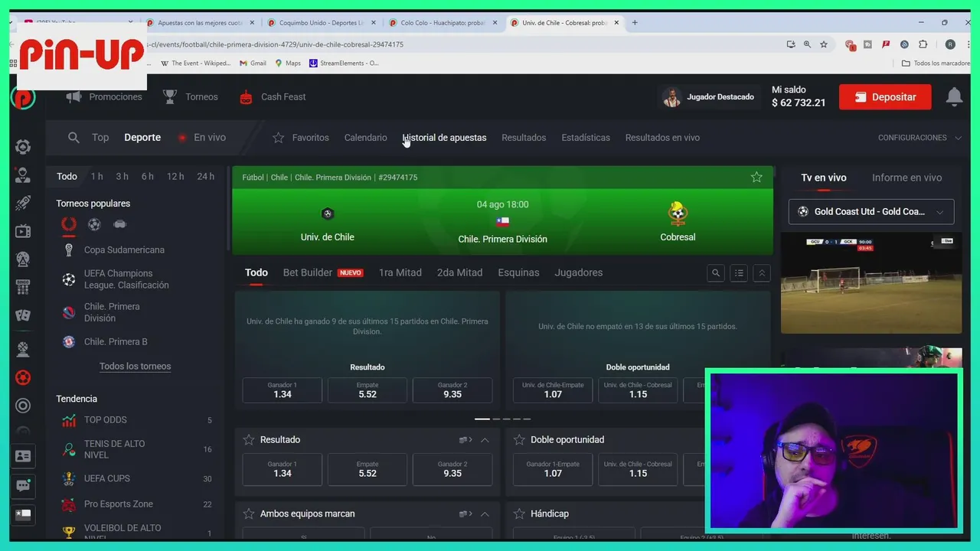Star the Doble oportunidad market

click(x=519, y=440)
